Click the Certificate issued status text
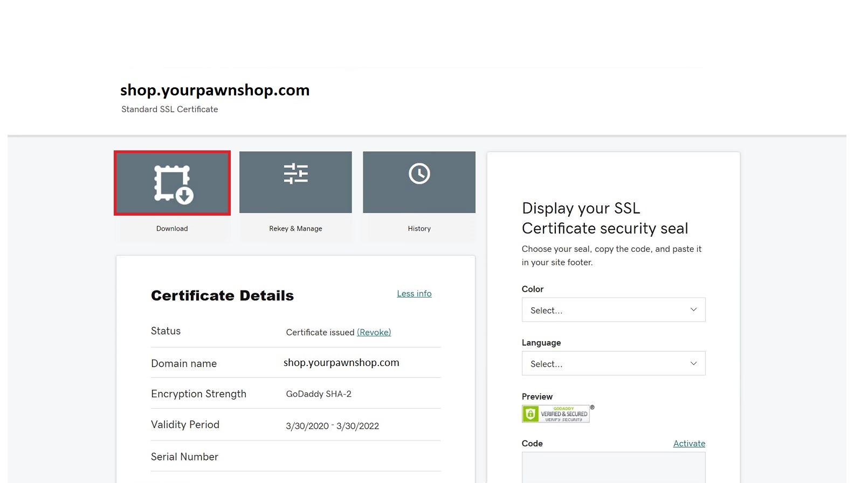Image resolution: width=868 pixels, height=483 pixels. [320, 333]
